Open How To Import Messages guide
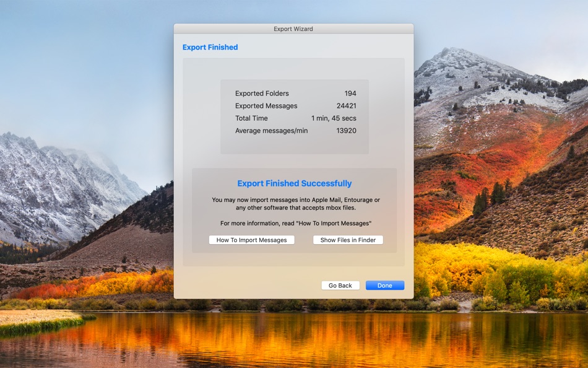 (252, 240)
